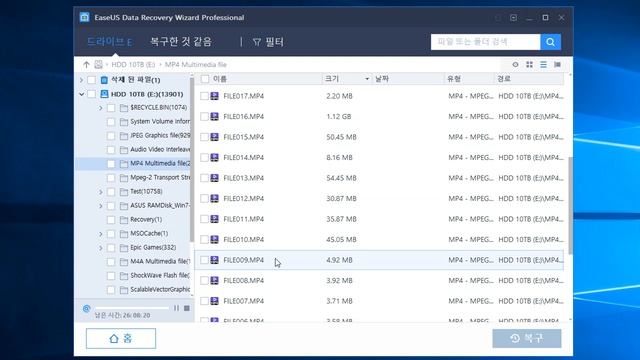Click the HDD 10TB drive icon in tree

coord(104,94)
